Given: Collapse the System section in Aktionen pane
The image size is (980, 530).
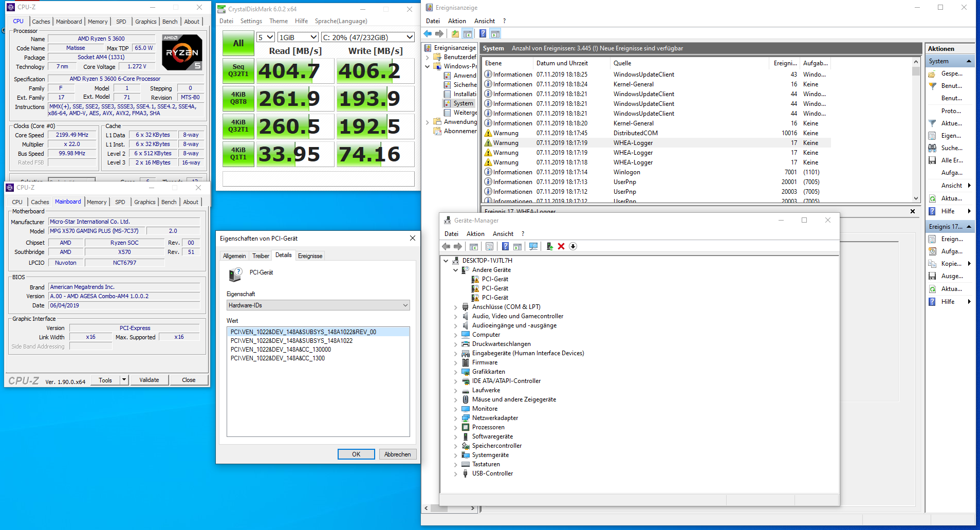Looking at the screenshot, I should pyautogui.click(x=969, y=61).
